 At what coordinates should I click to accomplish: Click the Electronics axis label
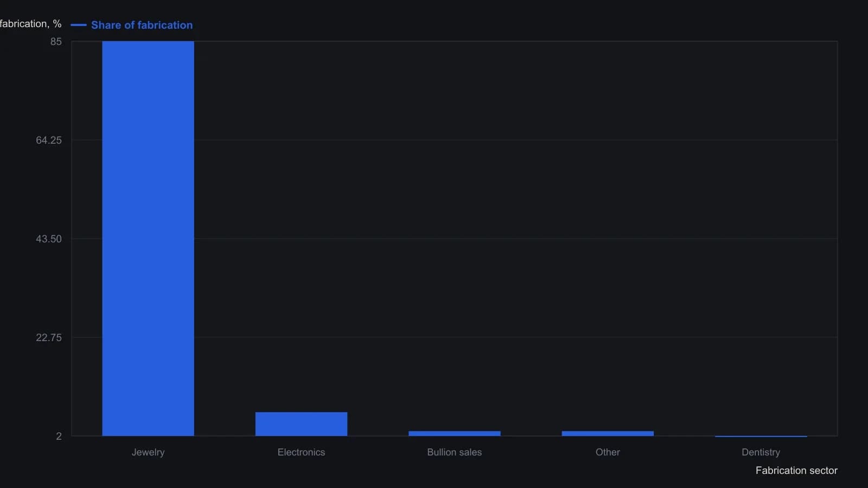(x=301, y=452)
